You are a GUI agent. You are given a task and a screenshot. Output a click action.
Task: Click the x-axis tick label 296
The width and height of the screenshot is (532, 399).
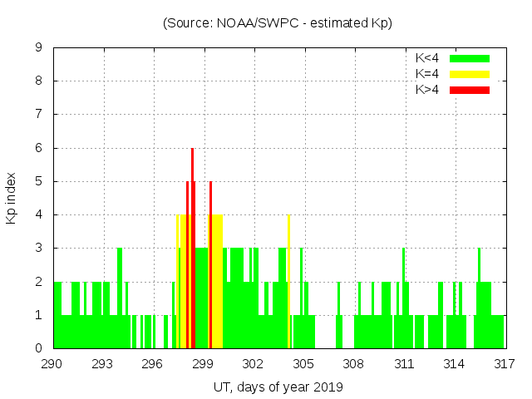pyautogui.click(x=153, y=363)
